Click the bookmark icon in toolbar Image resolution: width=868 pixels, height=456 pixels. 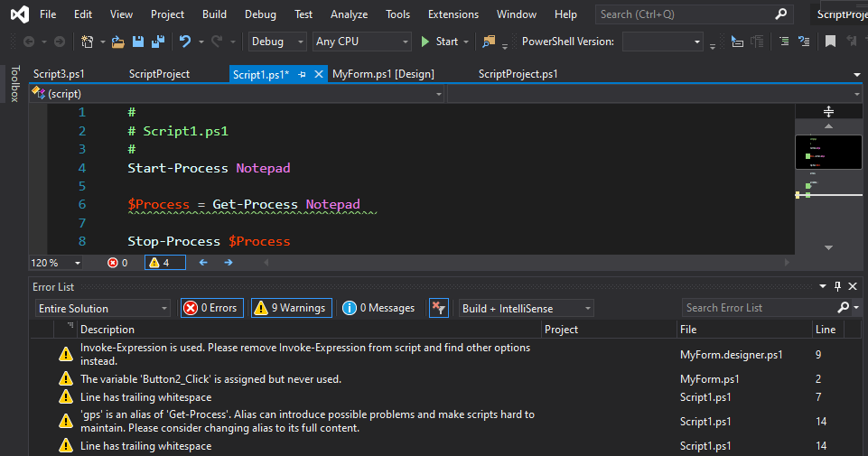pos(829,42)
